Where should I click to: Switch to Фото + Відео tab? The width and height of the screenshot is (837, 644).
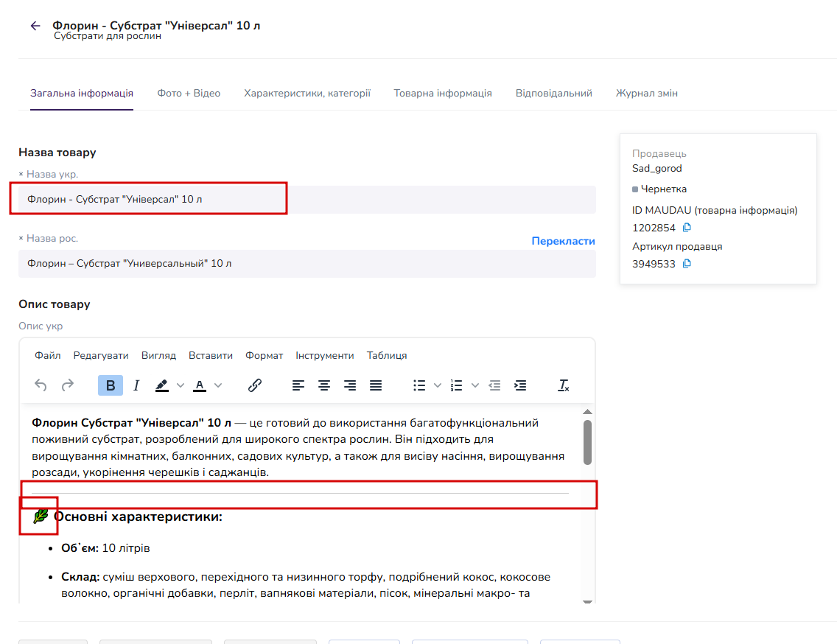click(189, 94)
